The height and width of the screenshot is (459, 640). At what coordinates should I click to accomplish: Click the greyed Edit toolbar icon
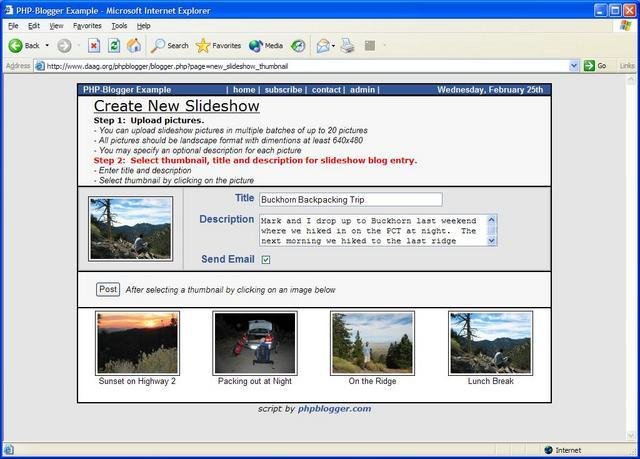click(x=370, y=46)
